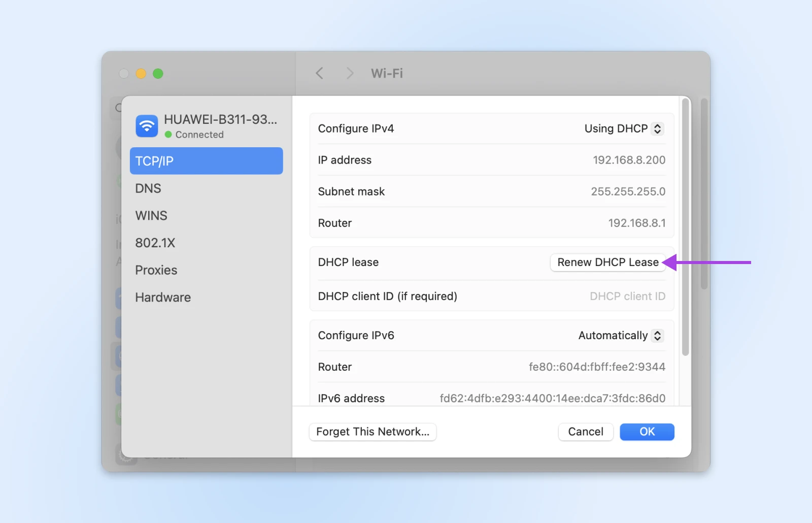View the Hardware tab
Screen dimensions: 812x523
pyautogui.click(x=163, y=298)
